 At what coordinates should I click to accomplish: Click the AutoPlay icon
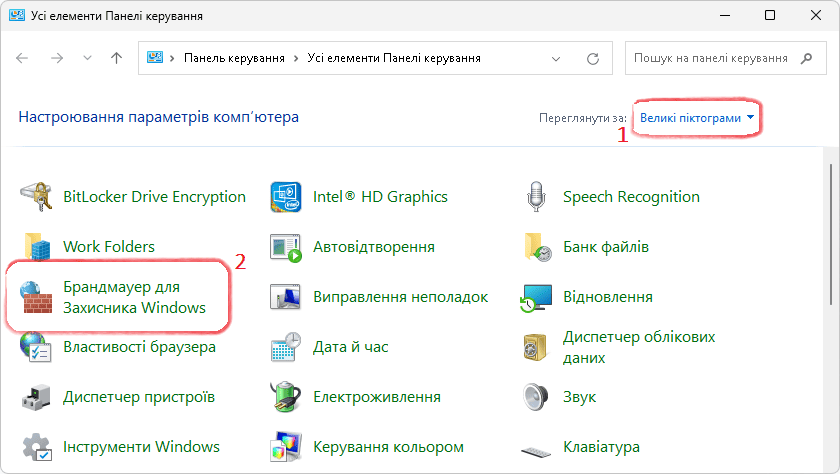coord(286,247)
